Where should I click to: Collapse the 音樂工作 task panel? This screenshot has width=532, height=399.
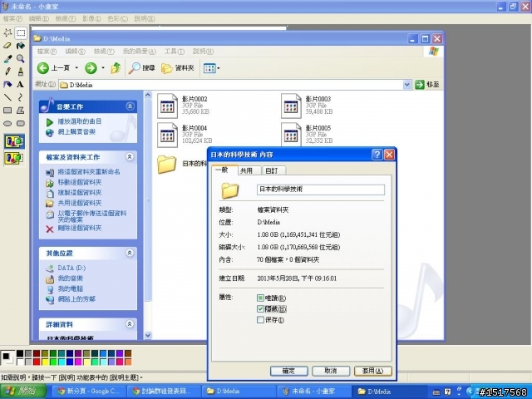[x=130, y=106]
